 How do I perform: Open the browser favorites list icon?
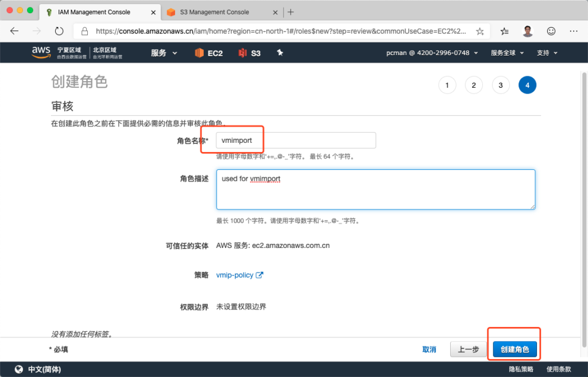point(504,32)
